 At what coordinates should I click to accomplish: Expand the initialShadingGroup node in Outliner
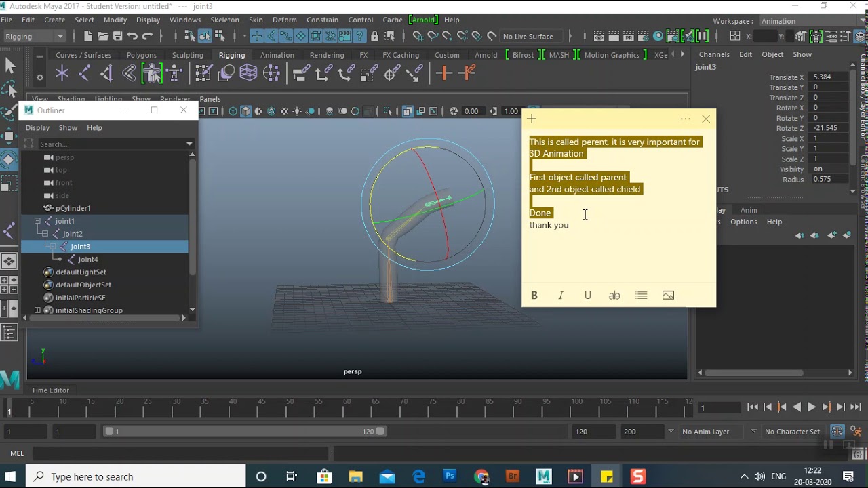[x=37, y=310]
